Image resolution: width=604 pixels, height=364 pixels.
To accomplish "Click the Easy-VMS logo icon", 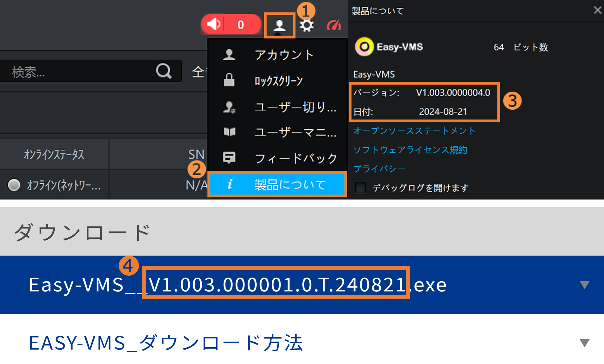I will coord(364,47).
